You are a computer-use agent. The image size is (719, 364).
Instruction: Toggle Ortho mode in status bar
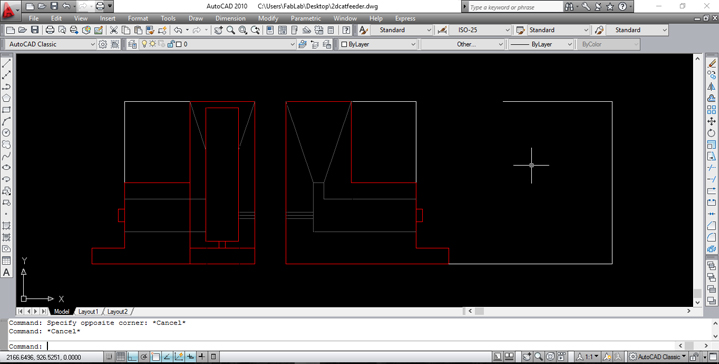(133, 357)
